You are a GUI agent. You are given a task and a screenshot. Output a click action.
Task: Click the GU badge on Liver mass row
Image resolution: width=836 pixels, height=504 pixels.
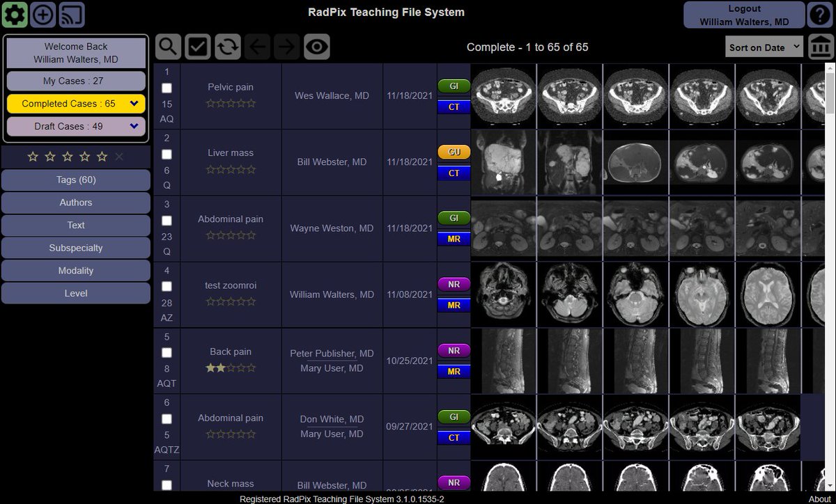[454, 152]
